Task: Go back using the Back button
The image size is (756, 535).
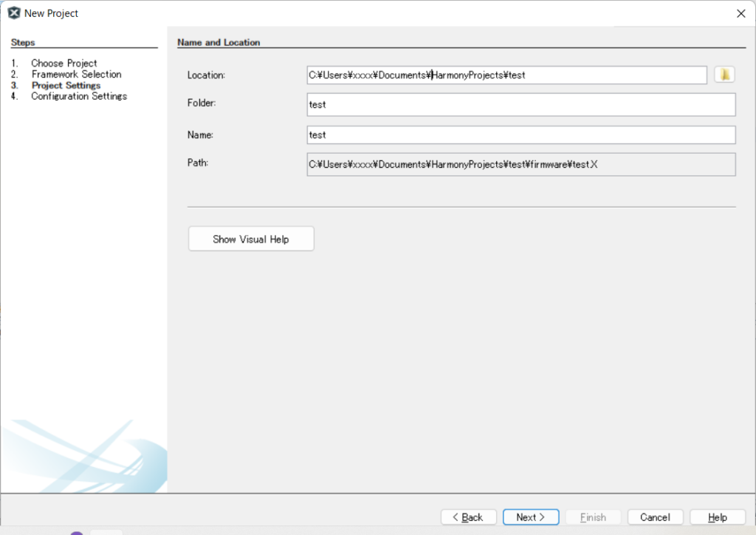Action: (469, 517)
